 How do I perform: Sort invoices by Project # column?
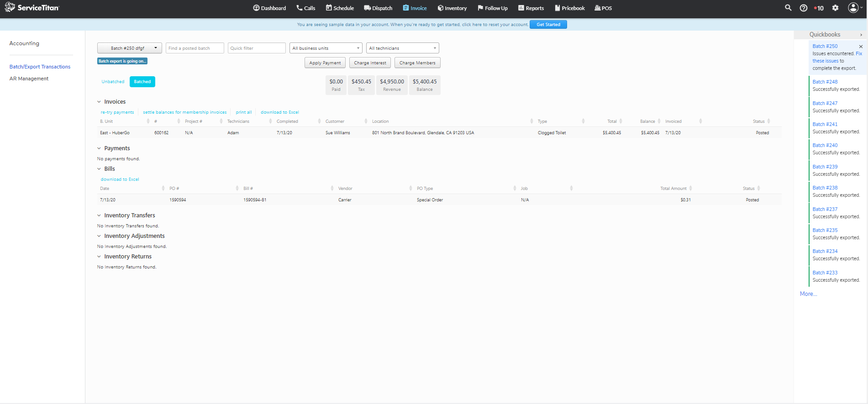(x=221, y=121)
